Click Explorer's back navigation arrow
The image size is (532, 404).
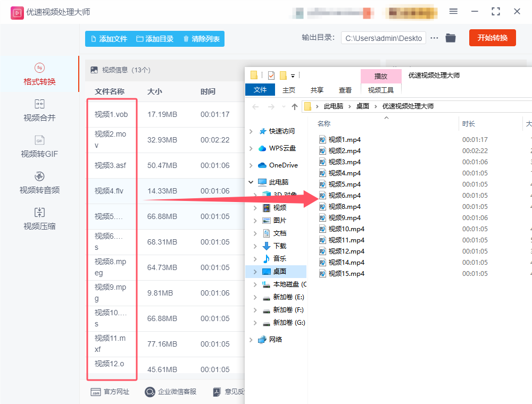coord(255,107)
